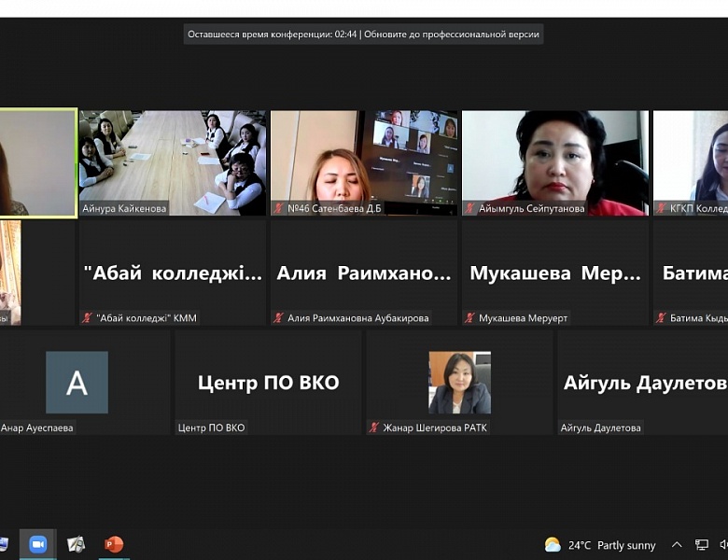Select Центр ПО ВКО participant tile
The image size is (728, 560).
coord(269,383)
